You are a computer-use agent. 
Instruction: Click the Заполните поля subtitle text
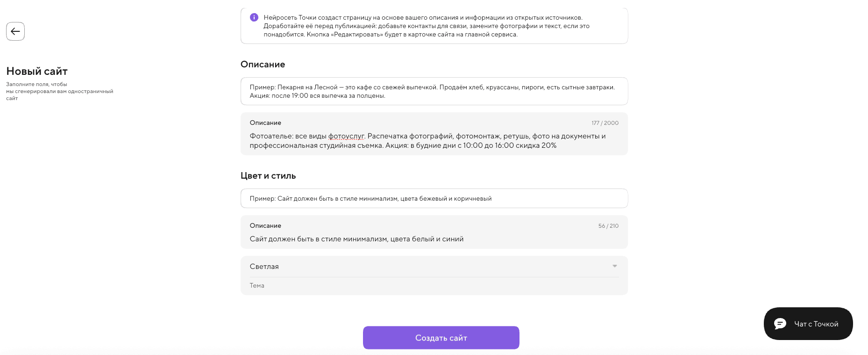tap(59, 91)
